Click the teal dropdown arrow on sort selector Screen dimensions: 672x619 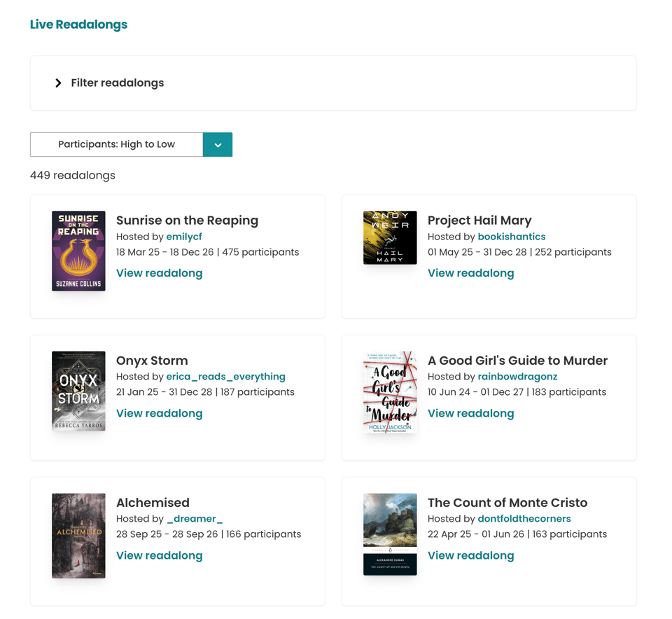pos(218,144)
